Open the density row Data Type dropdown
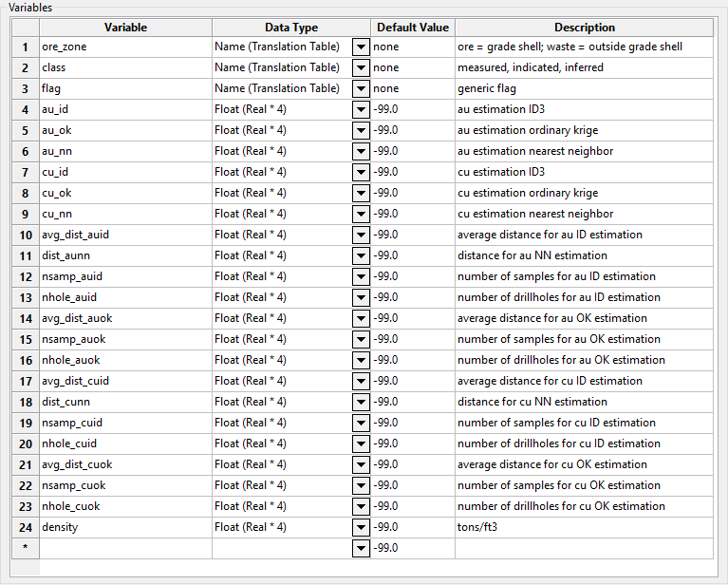Viewport: 728px width, 585px height. click(x=361, y=527)
